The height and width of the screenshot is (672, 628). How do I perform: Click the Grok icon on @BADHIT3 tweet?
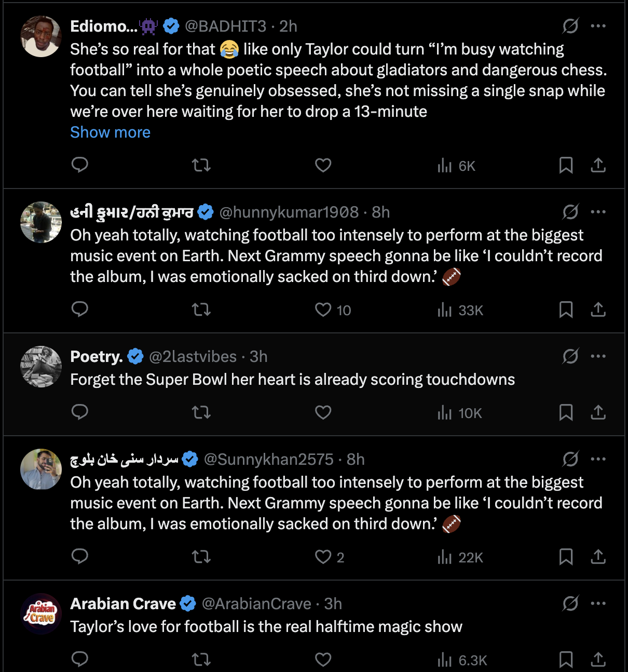570,26
